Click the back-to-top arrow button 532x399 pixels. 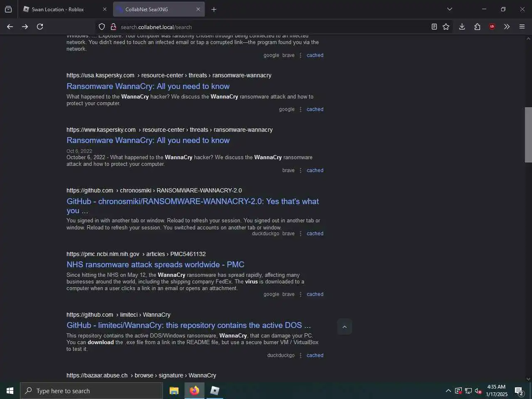[345, 327]
